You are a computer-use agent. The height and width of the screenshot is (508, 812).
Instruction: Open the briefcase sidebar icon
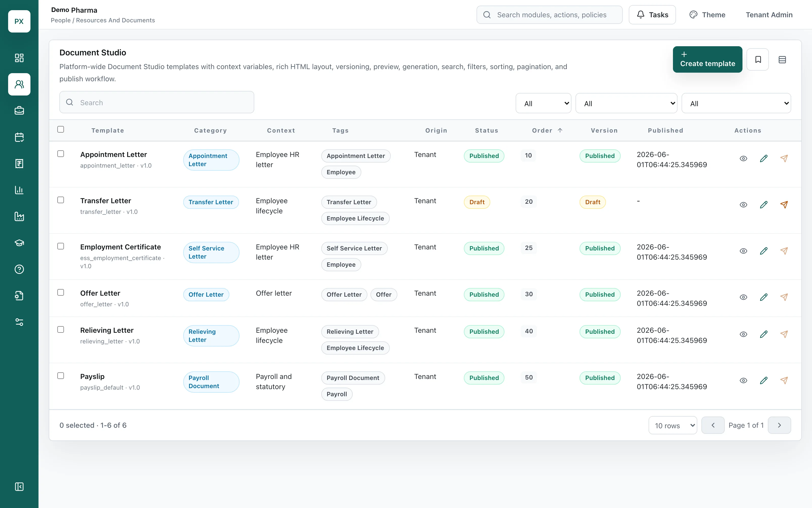(19, 110)
